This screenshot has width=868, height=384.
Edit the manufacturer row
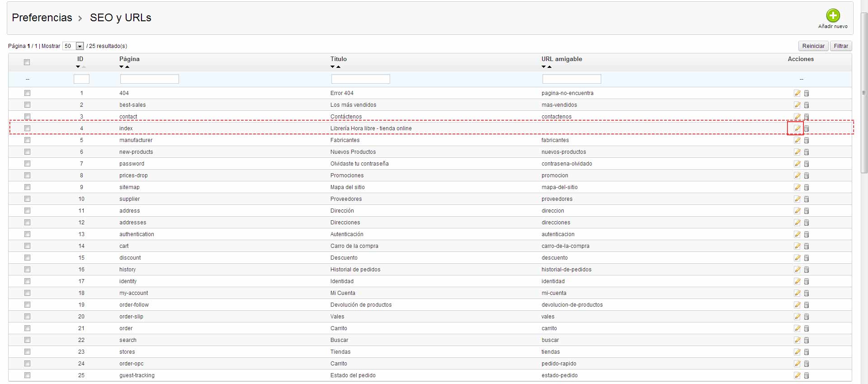(x=797, y=140)
